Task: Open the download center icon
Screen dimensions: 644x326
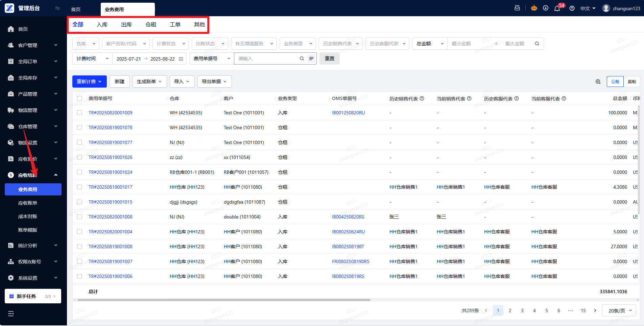Action: pyautogui.click(x=546, y=8)
